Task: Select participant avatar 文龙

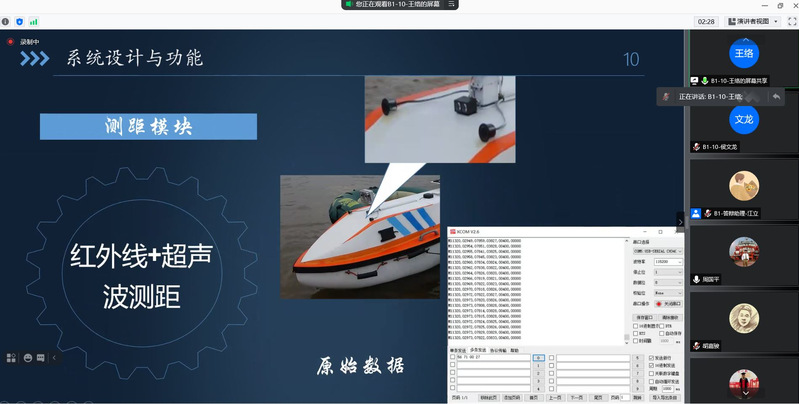Action: point(744,119)
